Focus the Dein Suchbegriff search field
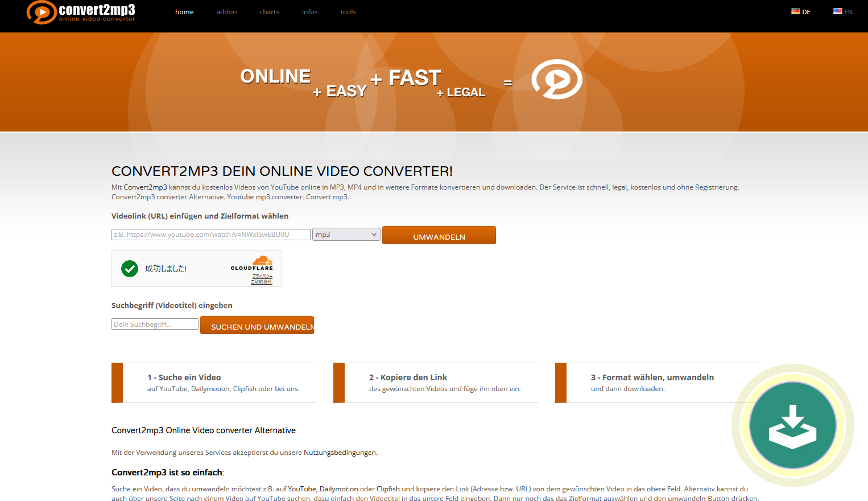 155,325
